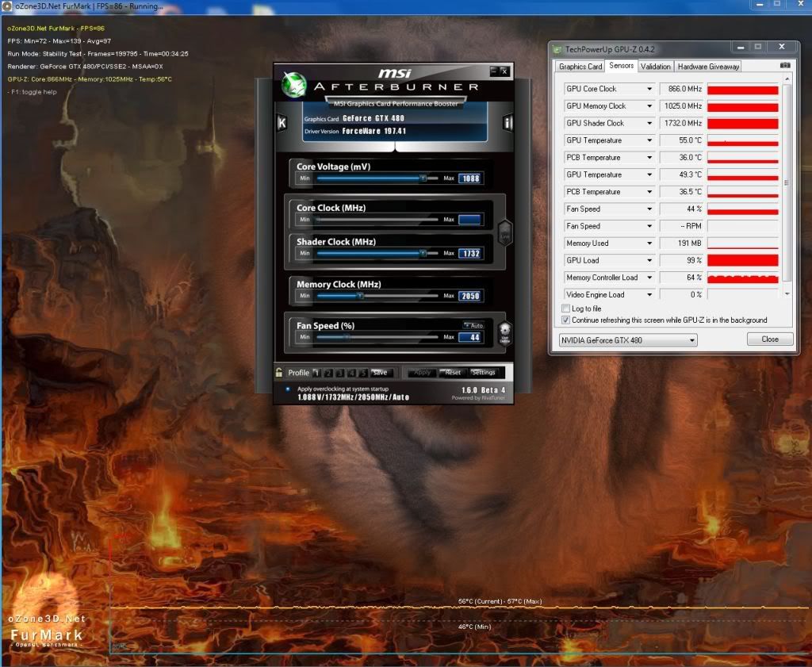Open the GPU Shader Clock dropdown
Viewport: 812px width, 667px height.
(649, 123)
